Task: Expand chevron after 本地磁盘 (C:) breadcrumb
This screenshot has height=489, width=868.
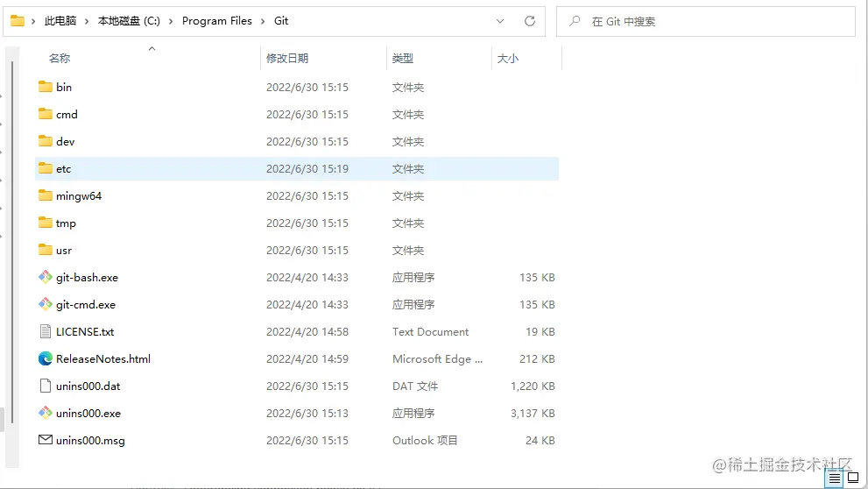Action: (171, 21)
